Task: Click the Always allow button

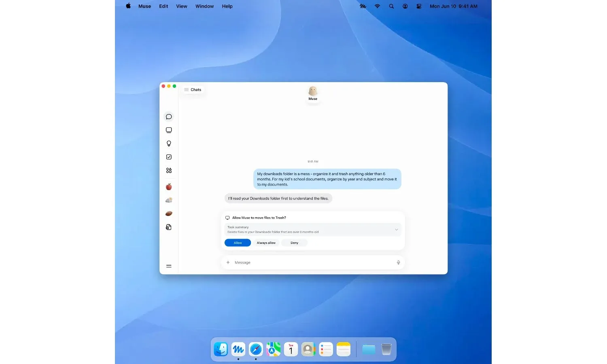Action: pyautogui.click(x=266, y=243)
